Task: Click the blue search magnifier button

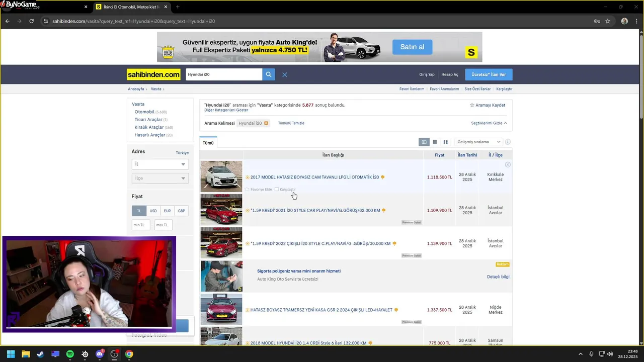Action: coord(269,74)
